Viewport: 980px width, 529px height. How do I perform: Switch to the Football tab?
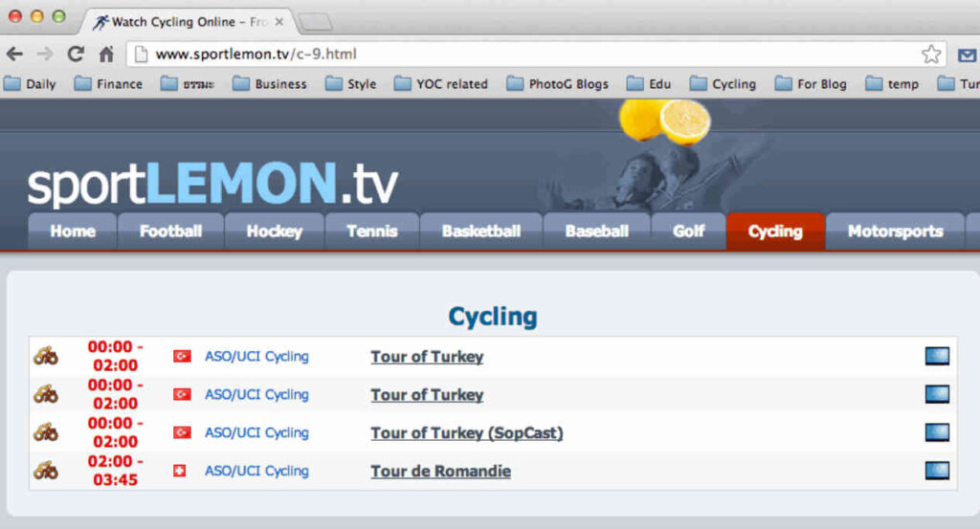click(170, 231)
